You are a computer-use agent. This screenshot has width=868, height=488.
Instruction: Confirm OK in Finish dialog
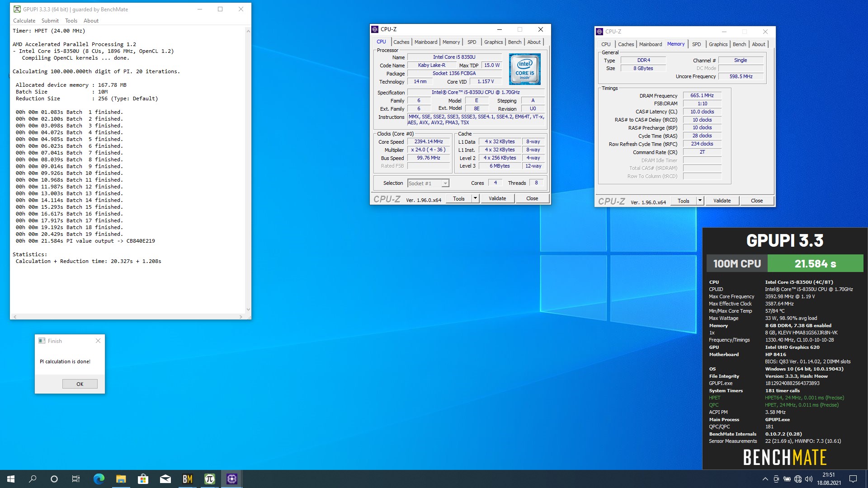coord(80,384)
